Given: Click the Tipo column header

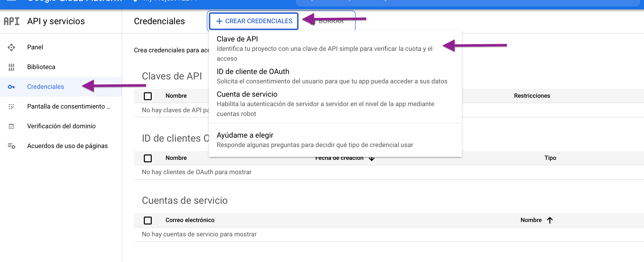Looking at the screenshot, I should tap(550, 158).
